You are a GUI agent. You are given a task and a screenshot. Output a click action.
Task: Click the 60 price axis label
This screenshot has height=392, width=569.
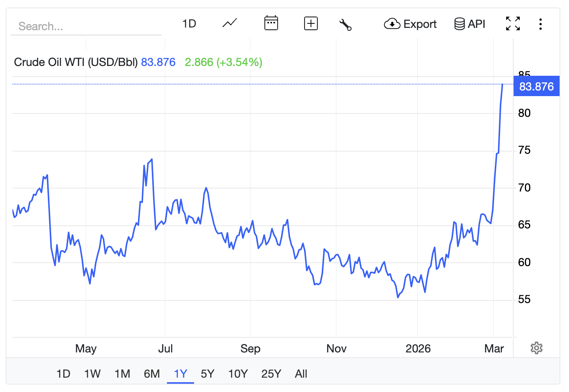click(524, 262)
